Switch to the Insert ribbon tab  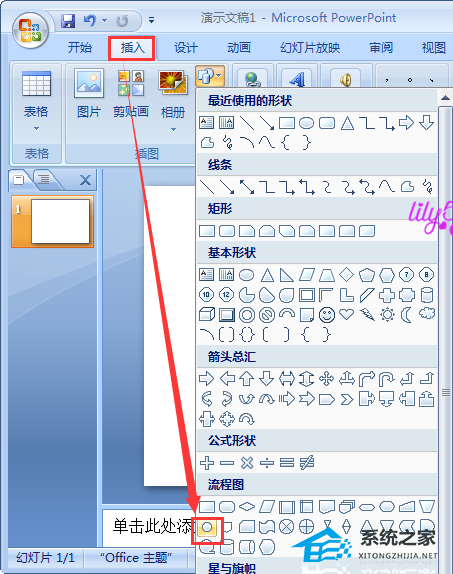pyautogui.click(x=132, y=48)
